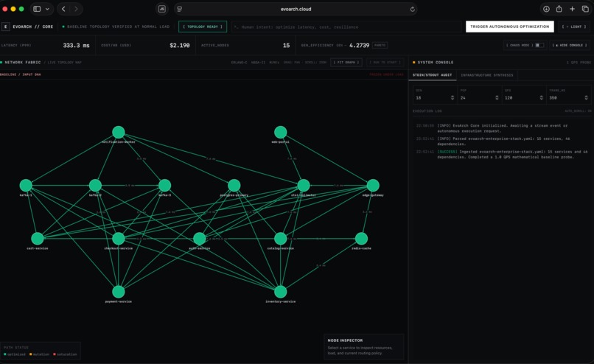Open the Safari downloads icon
Viewport: 594px width, 364px height.
(x=546, y=9)
